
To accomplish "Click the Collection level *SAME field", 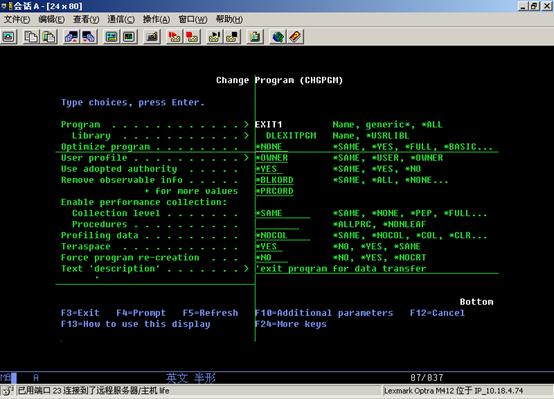I will (x=283, y=213).
